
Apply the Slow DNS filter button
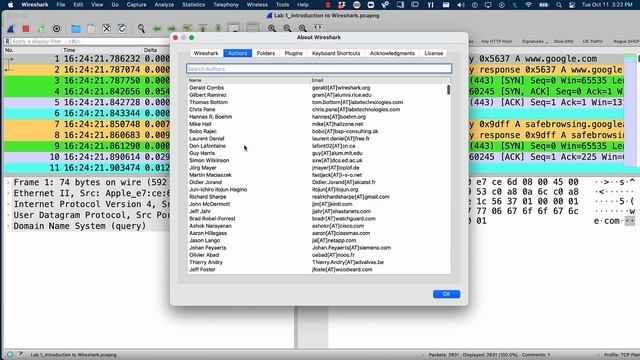(564, 41)
